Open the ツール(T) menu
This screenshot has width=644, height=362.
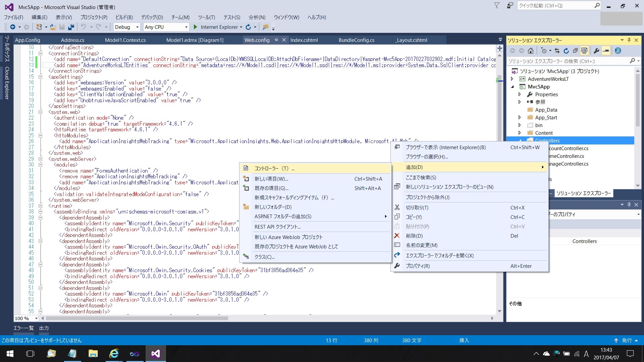pos(206,17)
